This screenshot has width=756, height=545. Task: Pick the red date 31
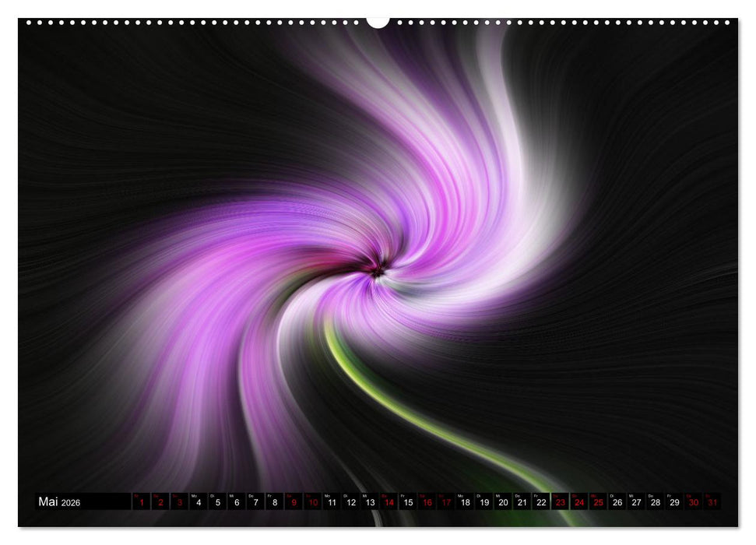click(x=712, y=502)
